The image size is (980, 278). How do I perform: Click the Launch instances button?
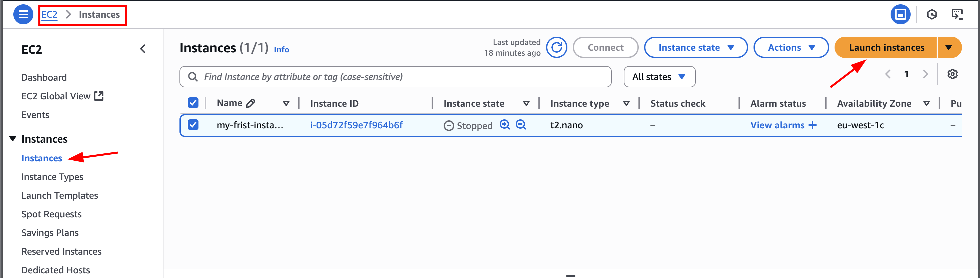click(886, 48)
